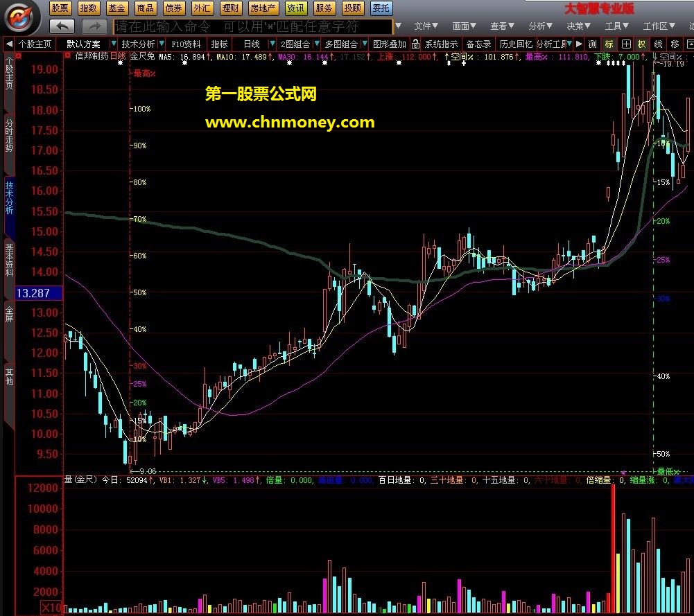Toggle the 标 marker icon
The height and width of the screenshot is (616, 694).
point(609,44)
